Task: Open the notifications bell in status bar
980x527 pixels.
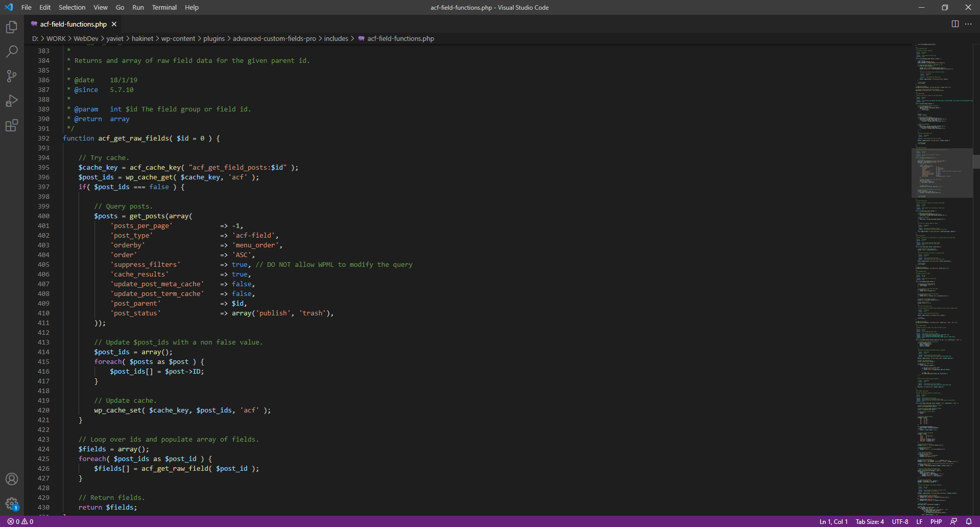Action: [x=969, y=521]
